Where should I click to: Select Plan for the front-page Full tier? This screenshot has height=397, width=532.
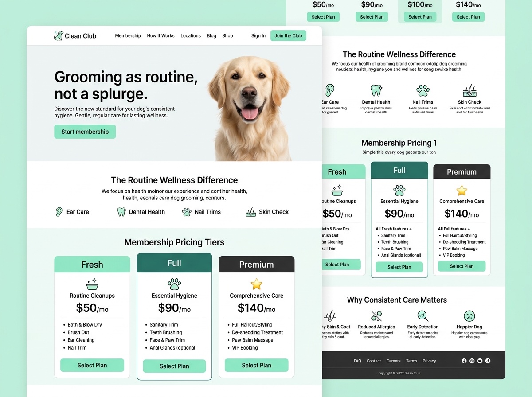pyautogui.click(x=174, y=366)
